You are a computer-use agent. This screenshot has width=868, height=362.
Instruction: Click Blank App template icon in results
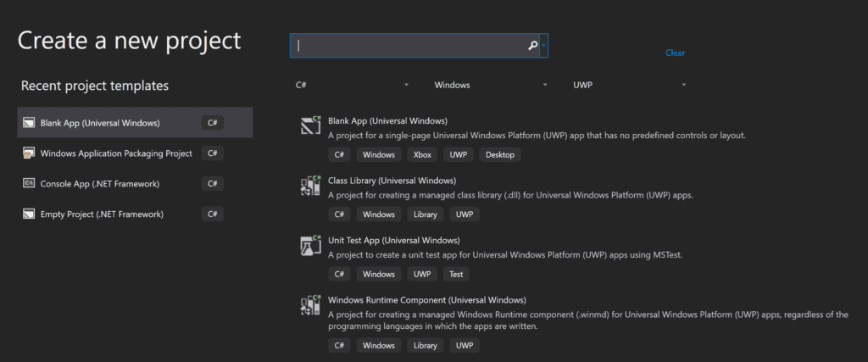310,126
